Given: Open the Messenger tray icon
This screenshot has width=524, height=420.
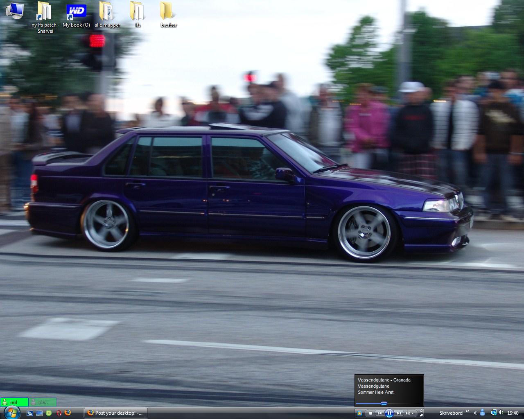Looking at the screenshot, I should click(482, 413).
